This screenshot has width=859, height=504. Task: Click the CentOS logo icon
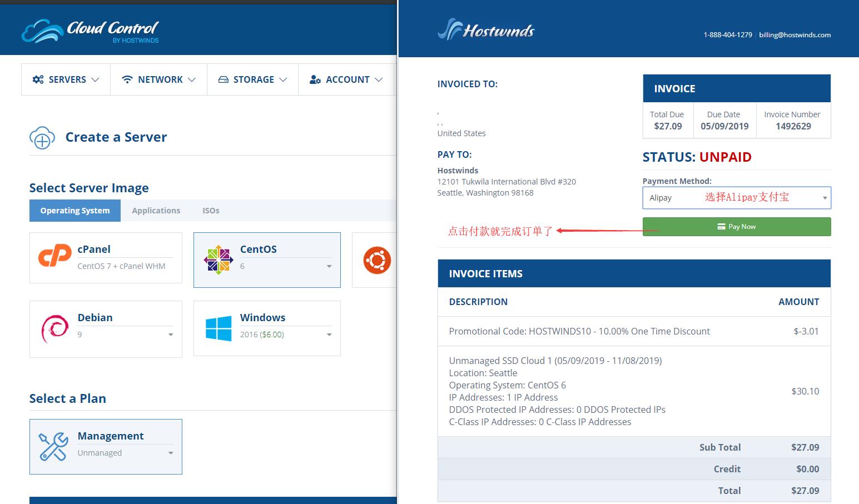click(218, 260)
